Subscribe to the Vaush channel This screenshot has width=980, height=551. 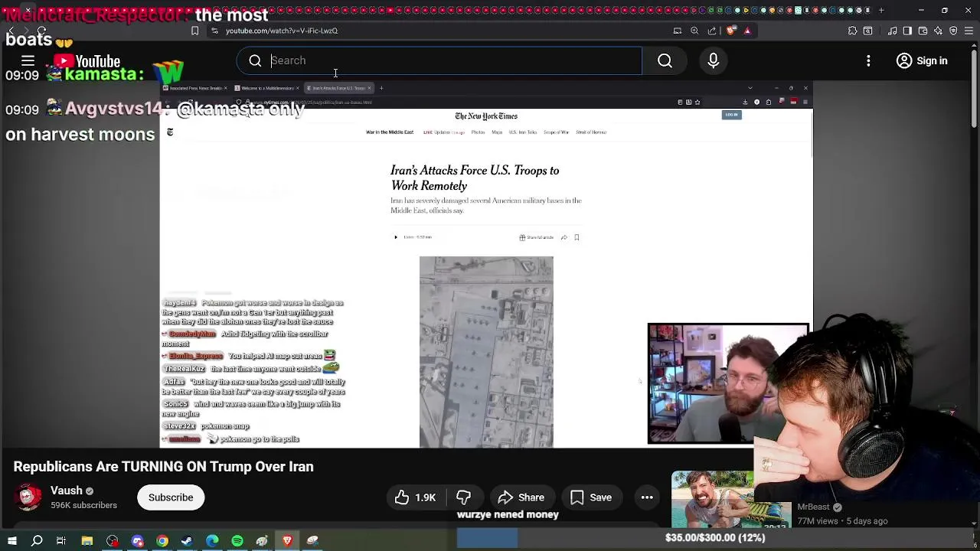[x=171, y=497]
